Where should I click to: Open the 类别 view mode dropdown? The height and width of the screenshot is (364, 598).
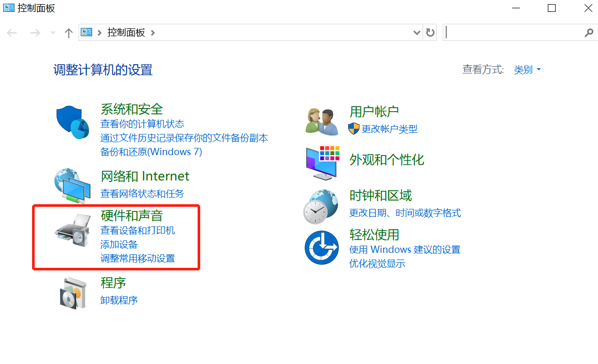[x=527, y=70]
